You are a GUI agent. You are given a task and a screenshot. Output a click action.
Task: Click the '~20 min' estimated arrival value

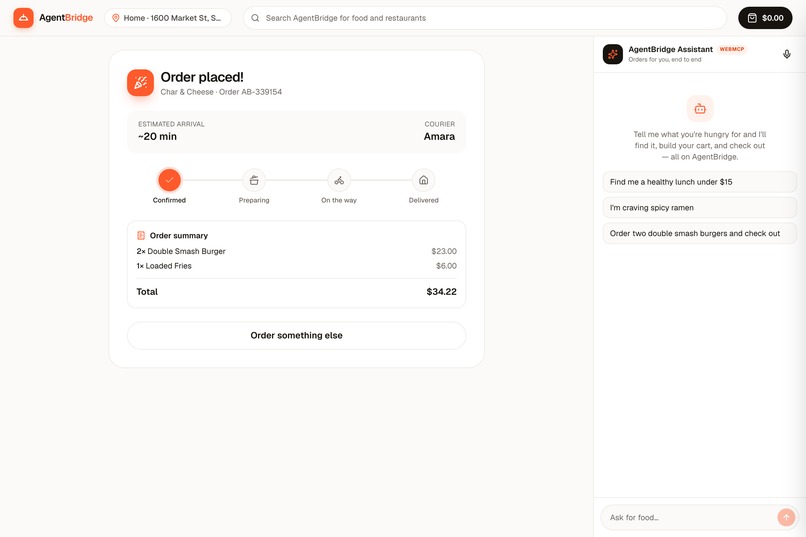coord(157,136)
